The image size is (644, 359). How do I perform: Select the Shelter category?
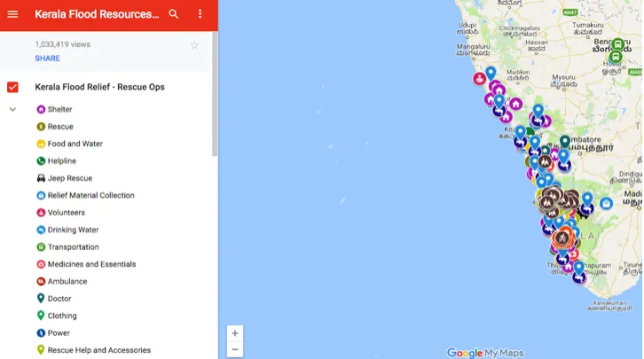(x=59, y=110)
